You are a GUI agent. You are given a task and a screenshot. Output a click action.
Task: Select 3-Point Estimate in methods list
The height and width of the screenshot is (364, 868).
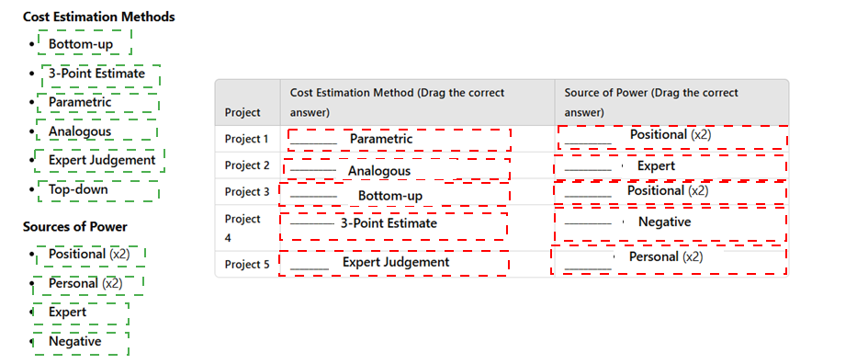[101, 76]
